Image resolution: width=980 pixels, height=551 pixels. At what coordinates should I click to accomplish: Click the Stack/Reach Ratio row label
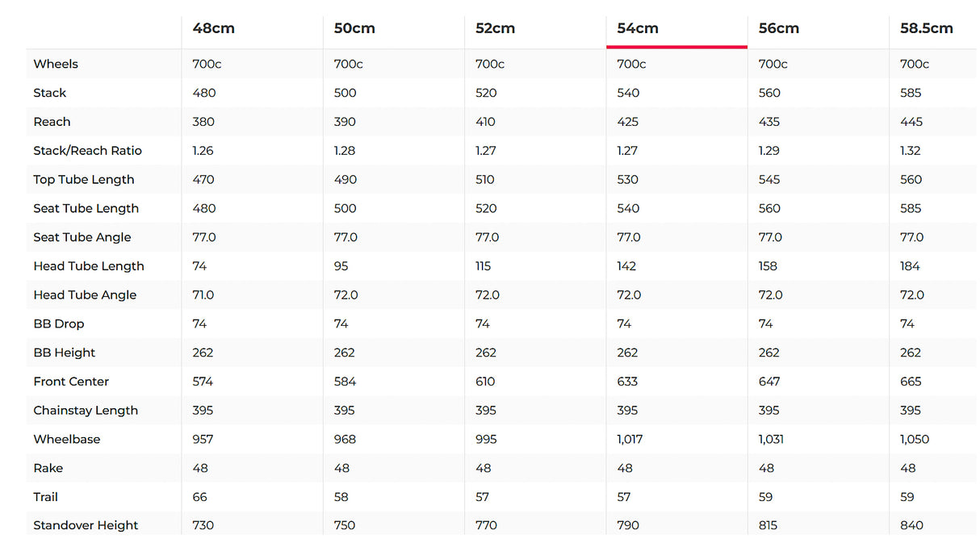pos(87,151)
